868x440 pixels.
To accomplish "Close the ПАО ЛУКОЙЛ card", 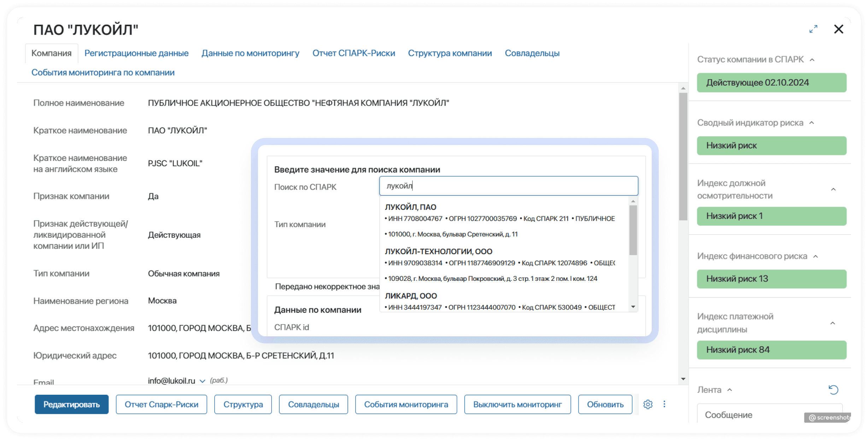I will tap(839, 29).
